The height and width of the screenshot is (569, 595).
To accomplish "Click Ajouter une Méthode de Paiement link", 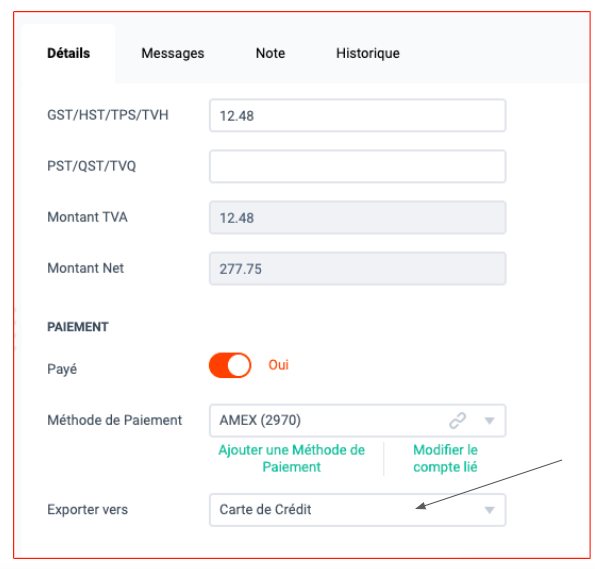I will pyautogui.click(x=291, y=458).
